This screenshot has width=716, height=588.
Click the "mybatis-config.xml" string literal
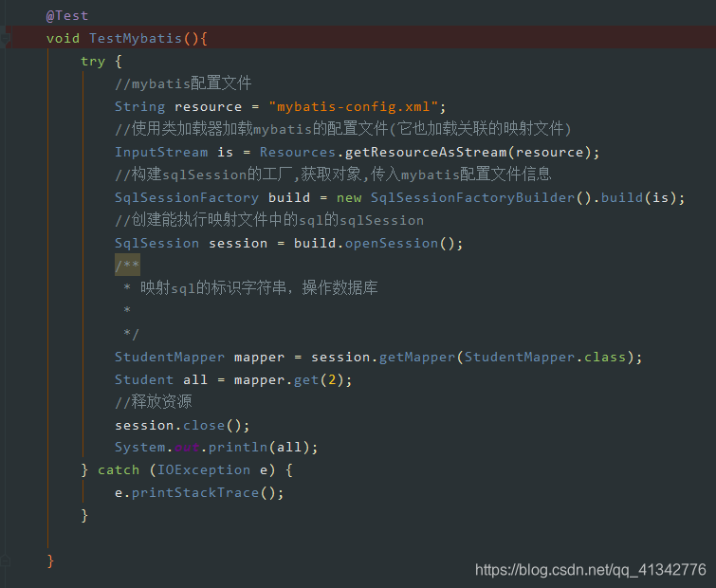click(354, 107)
